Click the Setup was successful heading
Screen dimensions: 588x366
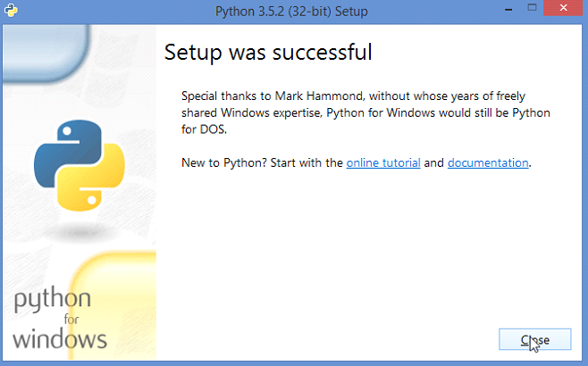268,52
